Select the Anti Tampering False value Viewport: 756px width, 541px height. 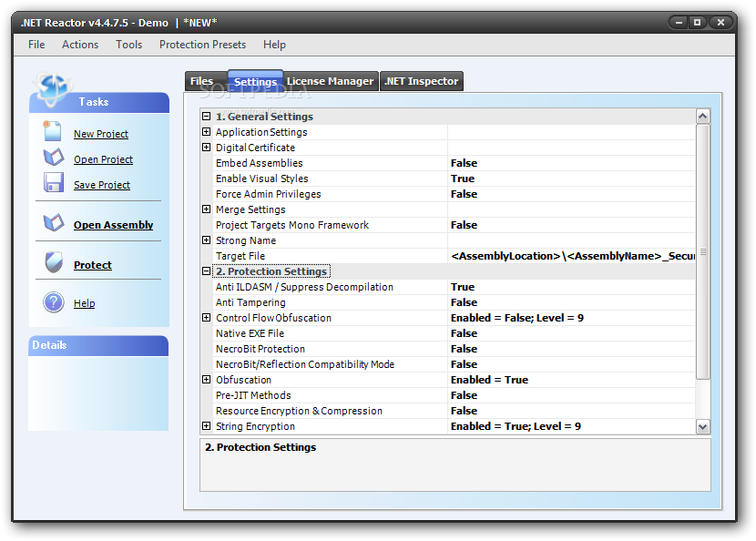pos(572,302)
